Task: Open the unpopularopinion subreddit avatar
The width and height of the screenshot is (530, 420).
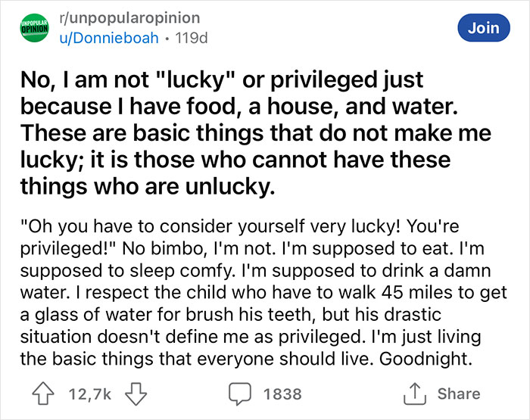Action: pos(33,29)
